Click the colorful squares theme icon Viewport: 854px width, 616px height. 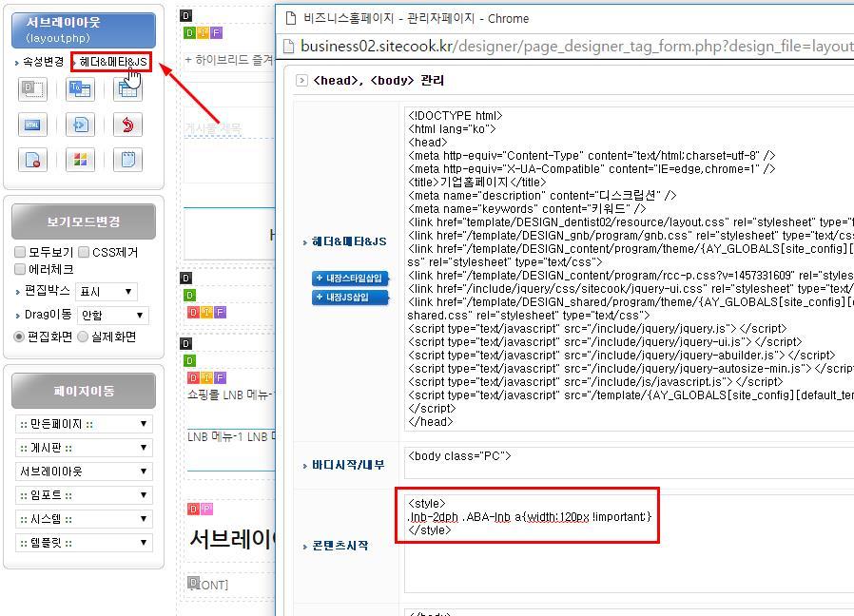tap(80, 160)
